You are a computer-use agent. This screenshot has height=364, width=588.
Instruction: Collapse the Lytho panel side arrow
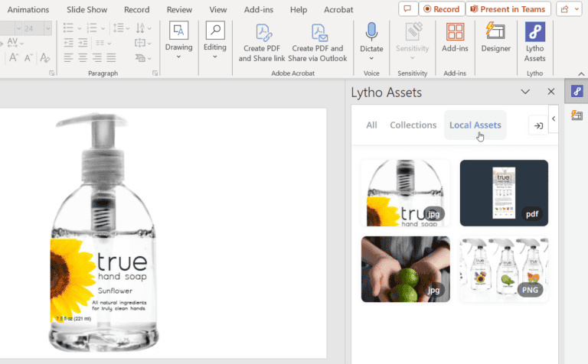click(554, 119)
